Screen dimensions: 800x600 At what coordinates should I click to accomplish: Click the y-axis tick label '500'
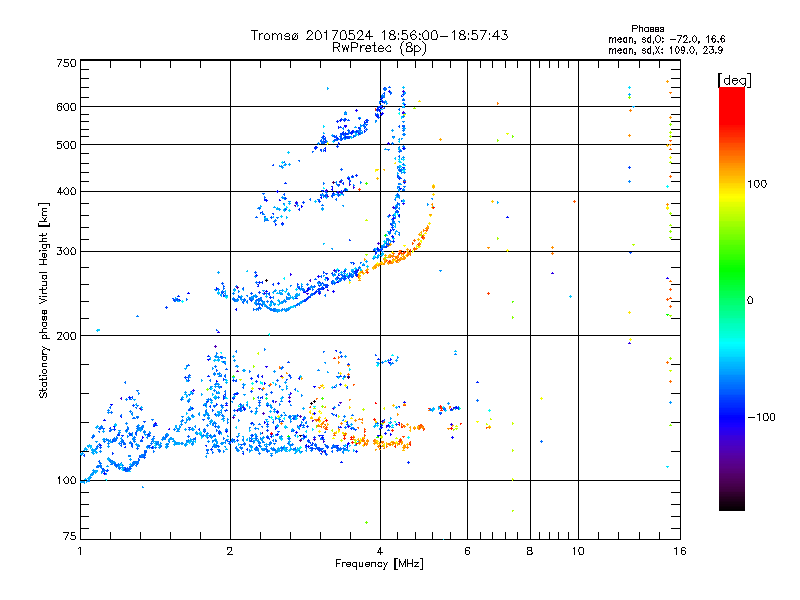[66, 145]
